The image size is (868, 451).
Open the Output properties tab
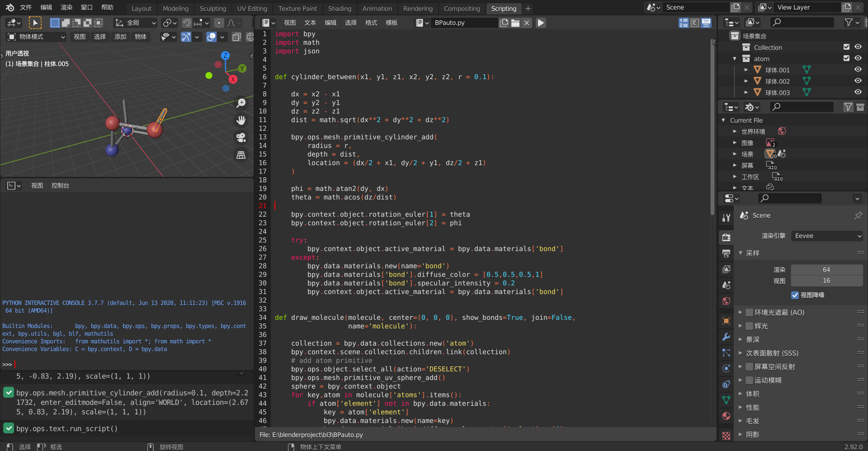pyautogui.click(x=726, y=253)
